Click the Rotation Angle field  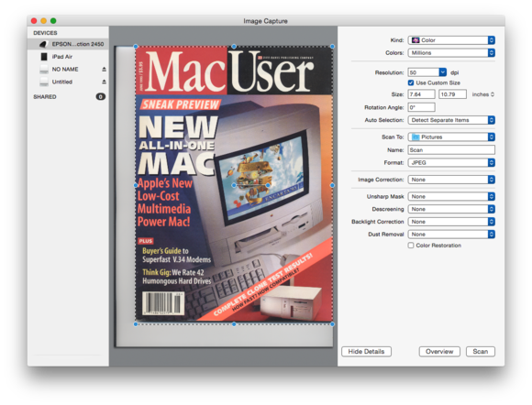421,107
